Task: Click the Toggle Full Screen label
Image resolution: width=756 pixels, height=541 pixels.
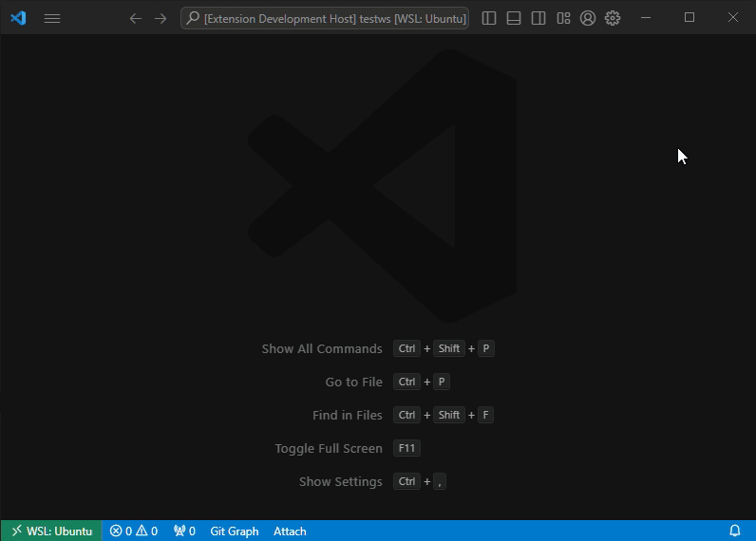Action: pos(329,449)
